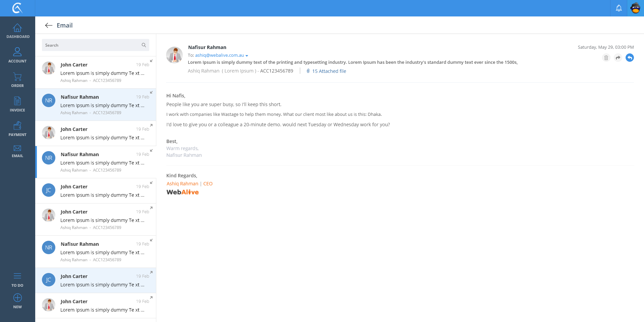Open Dashboard in the sidebar
This screenshot has width=644, height=322.
coord(17,31)
